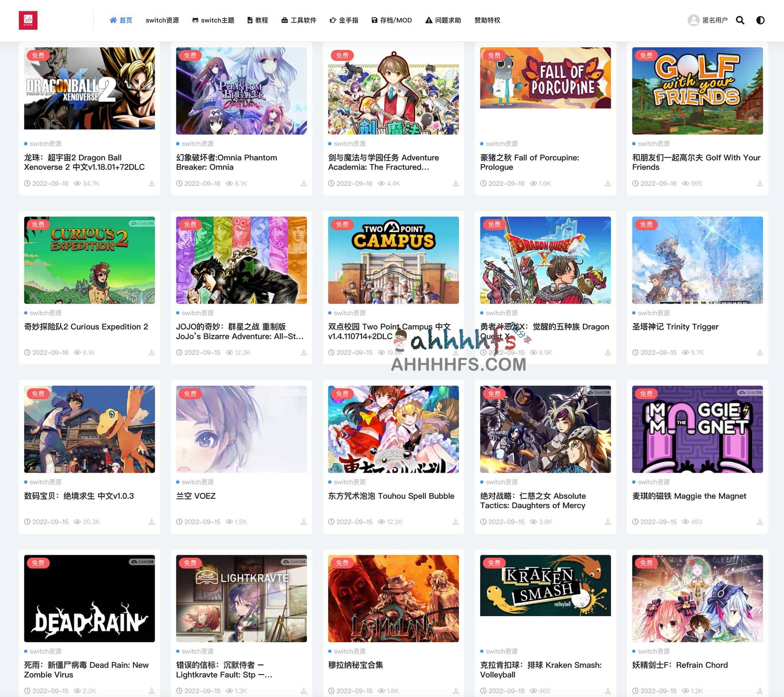Screen dimensions: 784x697
Task: Click download icon on Adventure Academia card
Action: 455,183
